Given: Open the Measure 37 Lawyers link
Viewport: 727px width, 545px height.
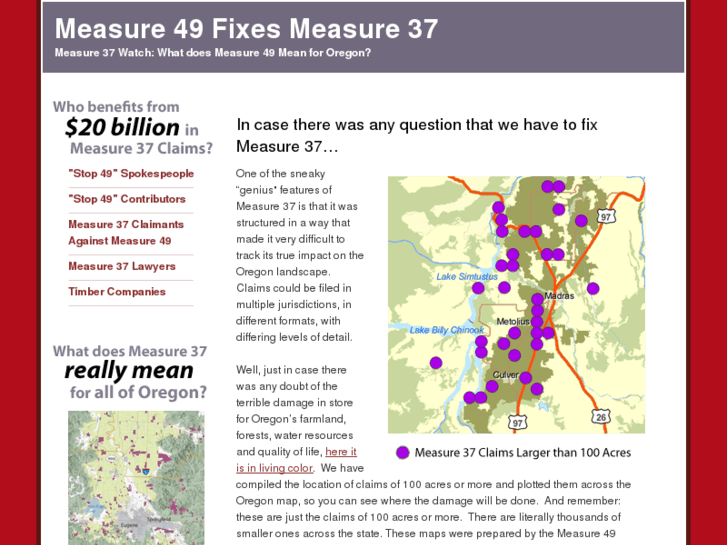Looking at the screenshot, I should pos(122,266).
